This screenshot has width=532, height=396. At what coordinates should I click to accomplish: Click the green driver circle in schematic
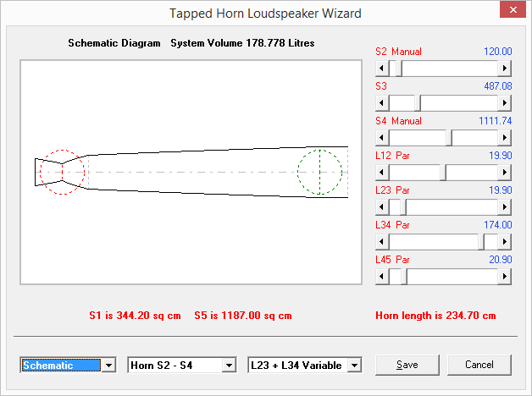[x=319, y=172]
